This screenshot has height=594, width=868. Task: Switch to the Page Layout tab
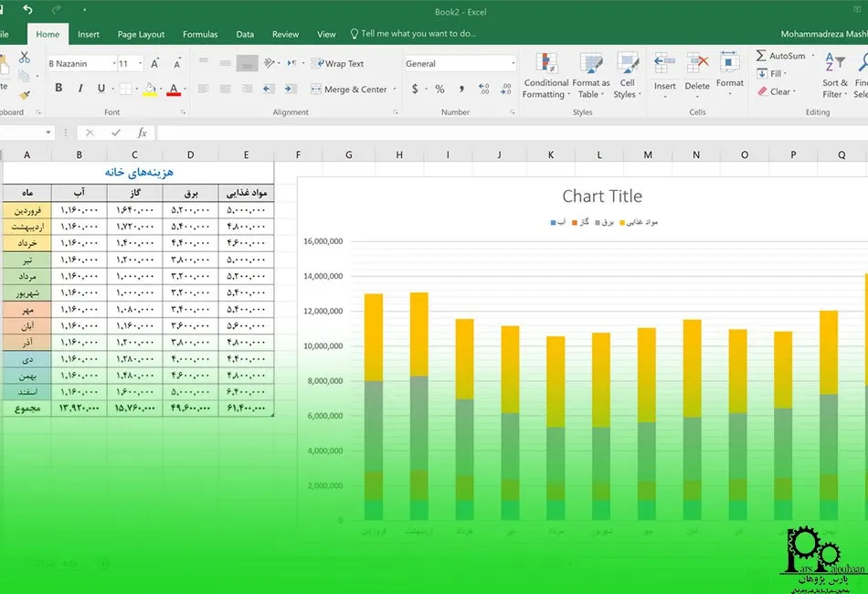pos(141,35)
